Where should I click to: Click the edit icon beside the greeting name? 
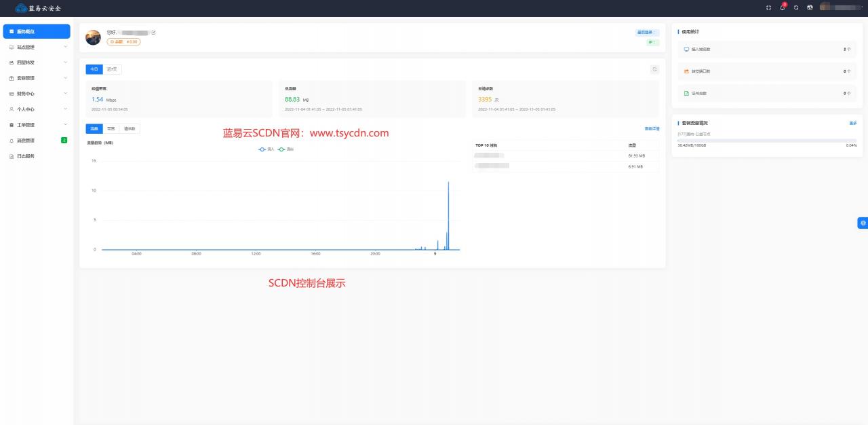(153, 33)
